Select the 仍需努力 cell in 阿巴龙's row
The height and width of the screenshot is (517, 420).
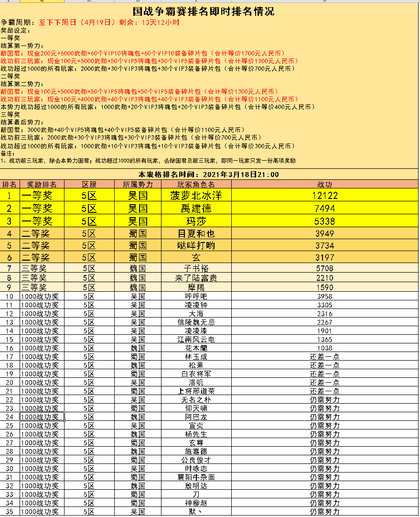325,417
